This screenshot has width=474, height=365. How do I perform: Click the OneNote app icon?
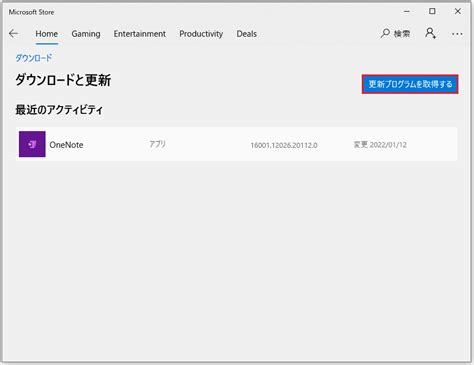click(32, 144)
